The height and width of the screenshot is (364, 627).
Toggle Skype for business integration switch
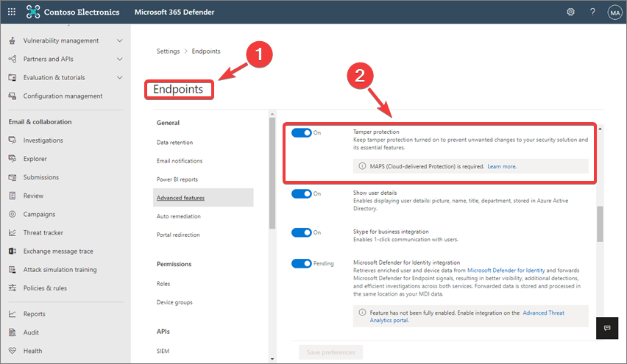[x=302, y=232]
